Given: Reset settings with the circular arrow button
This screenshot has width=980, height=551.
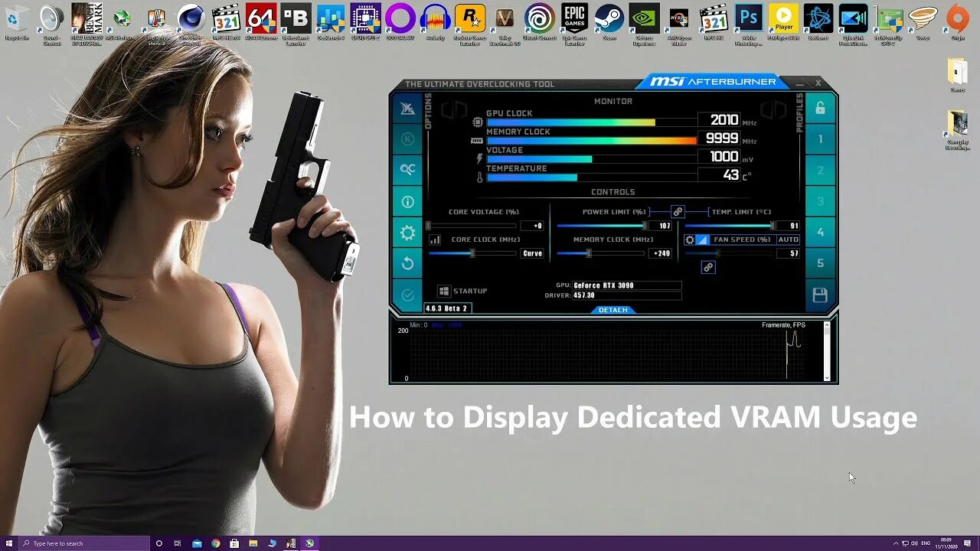Looking at the screenshot, I should (407, 263).
